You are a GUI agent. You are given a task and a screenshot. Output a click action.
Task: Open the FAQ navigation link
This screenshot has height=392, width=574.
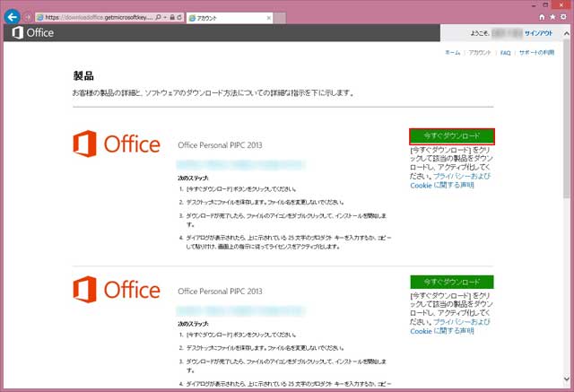(505, 53)
